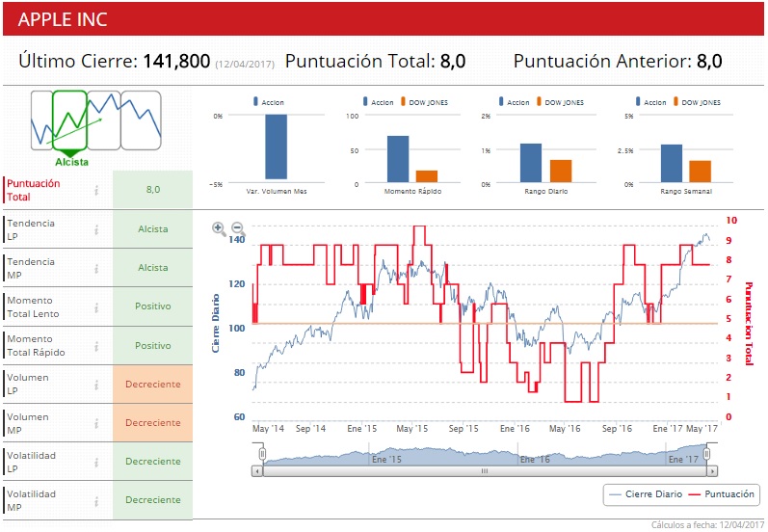Click the Puntuacion Total right axis title
This screenshot has width=768, height=532.
click(x=749, y=324)
